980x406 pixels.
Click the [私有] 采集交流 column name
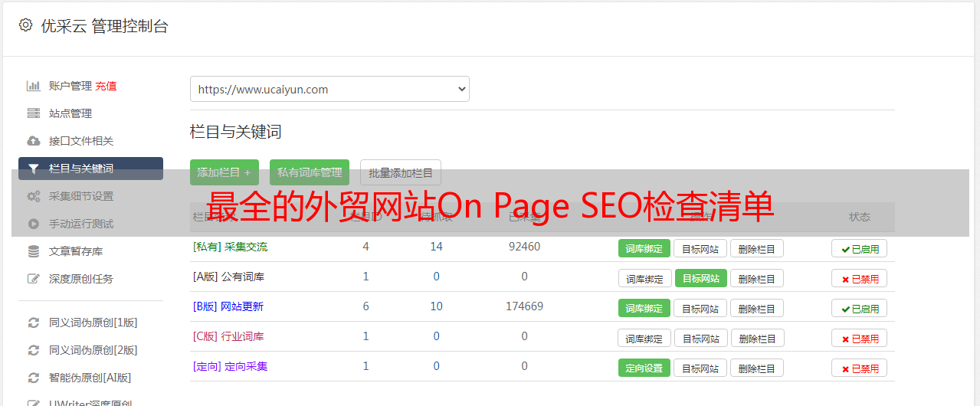pyautogui.click(x=230, y=247)
